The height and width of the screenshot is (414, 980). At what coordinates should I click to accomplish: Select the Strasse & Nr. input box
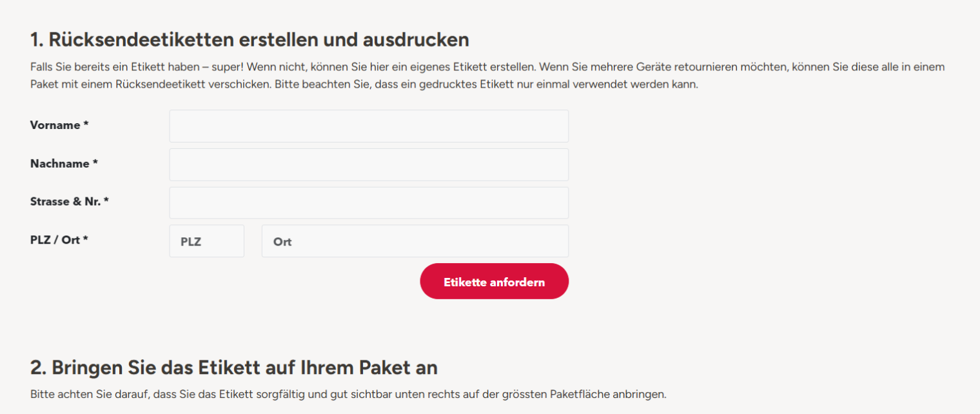369,202
